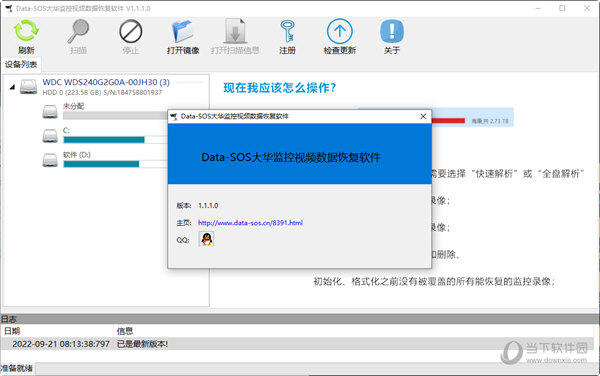The width and height of the screenshot is (600, 376).
Task: Click the heading 现在我应该怎么操作?
Action: point(280,88)
